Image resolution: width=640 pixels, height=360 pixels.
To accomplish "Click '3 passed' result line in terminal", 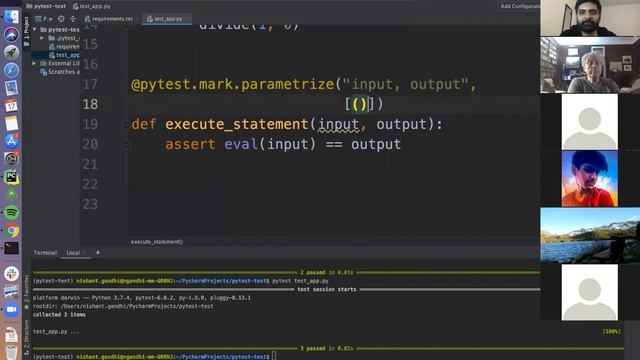I will tap(327, 349).
